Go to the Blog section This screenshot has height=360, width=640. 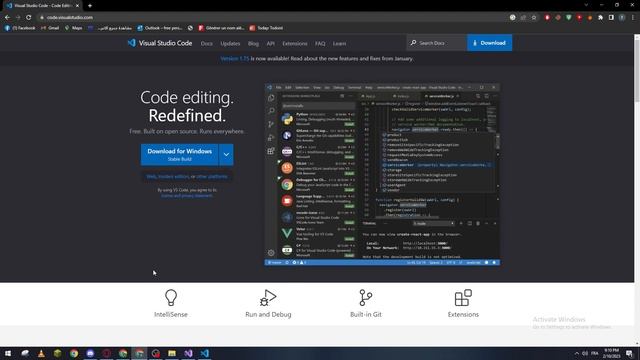pos(253,43)
